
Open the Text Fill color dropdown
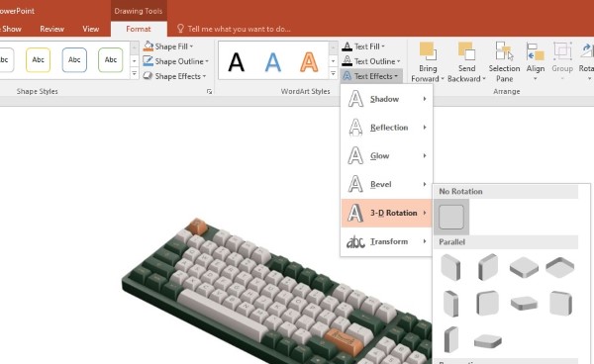click(363, 46)
